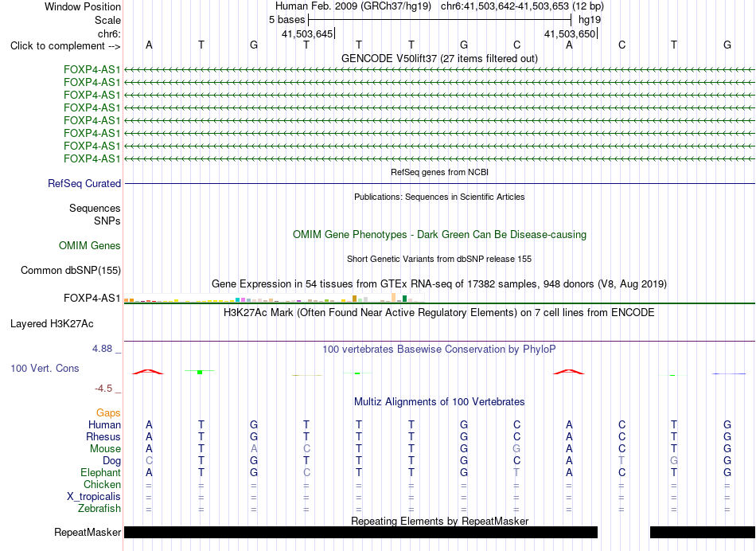Click the faded mismatch C in the Mouse row
Screen dimensions: 756x551
click(306, 449)
